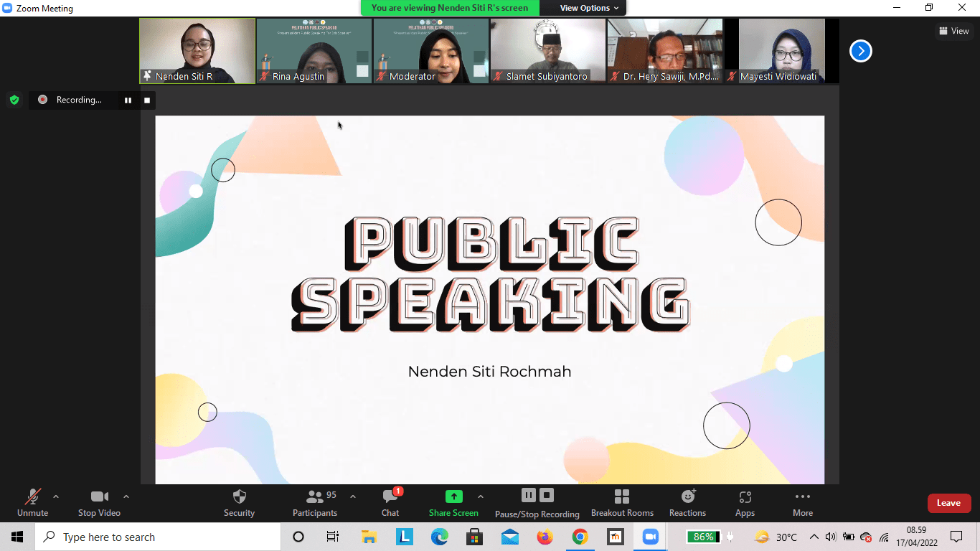Image resolution: width=980 pixels, height=551 pixels.
Task: Click the red Leave button
Action: [948, 503]
